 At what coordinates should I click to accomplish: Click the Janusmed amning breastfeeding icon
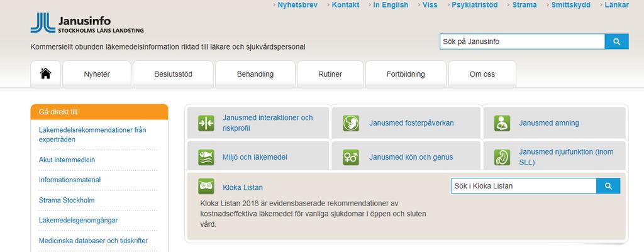pyautogui.click(x=502, y=123)
